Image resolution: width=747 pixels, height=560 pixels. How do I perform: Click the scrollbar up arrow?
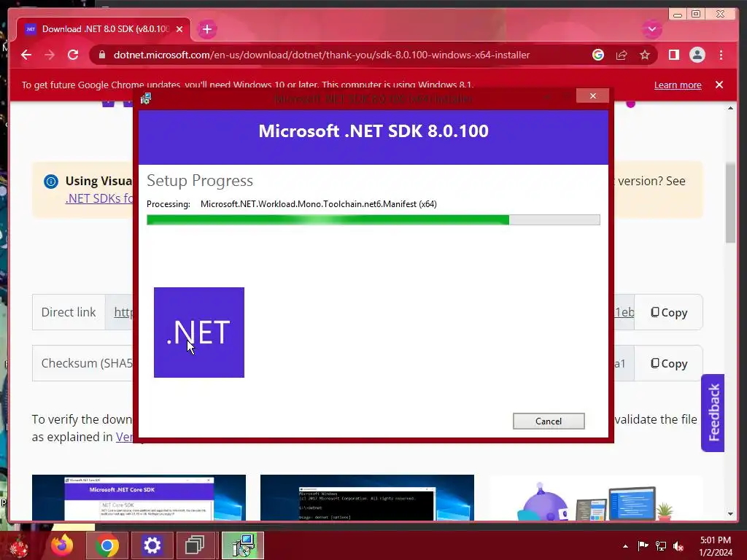pos(731,108)
